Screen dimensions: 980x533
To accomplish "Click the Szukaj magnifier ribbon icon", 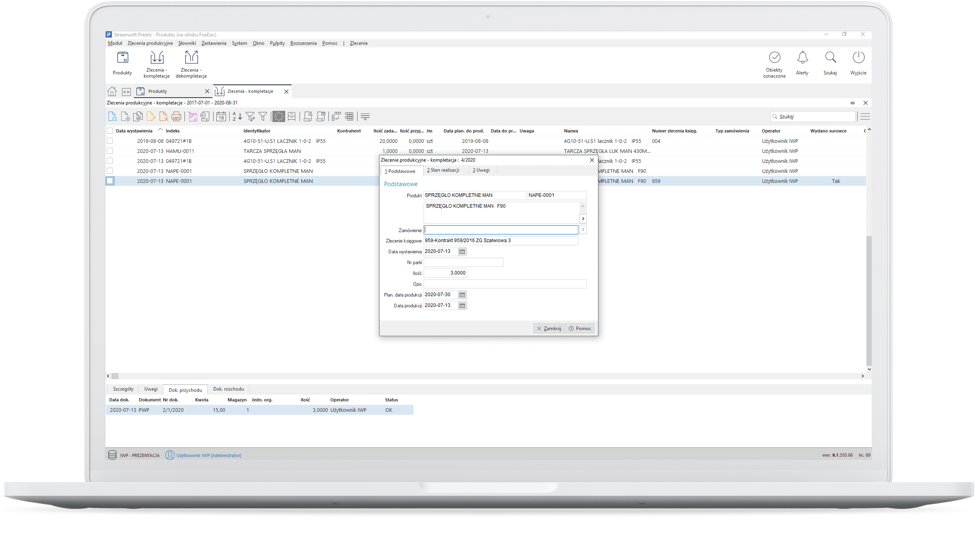I will (x=830, y=63).
